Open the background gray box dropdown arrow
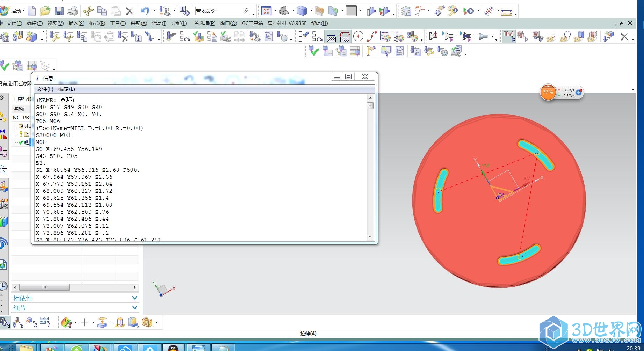The height and width of the screenshot is (351, 644). tap(360, 11)
